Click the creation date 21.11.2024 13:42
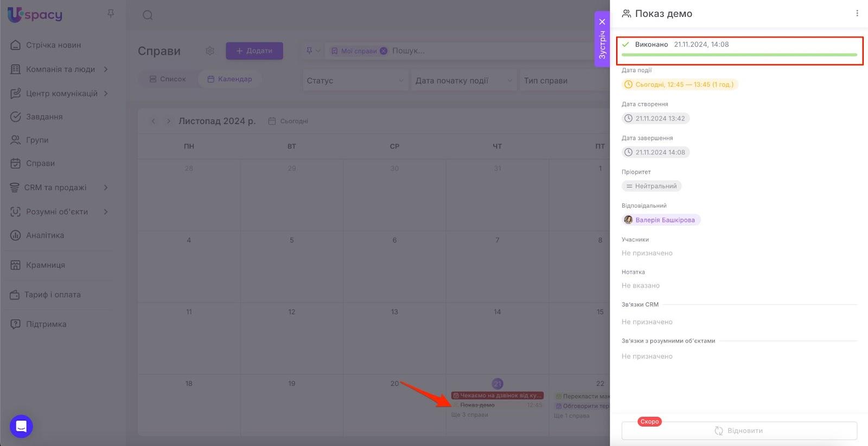This screenshot has height=446, width=868. click(656, 118)
